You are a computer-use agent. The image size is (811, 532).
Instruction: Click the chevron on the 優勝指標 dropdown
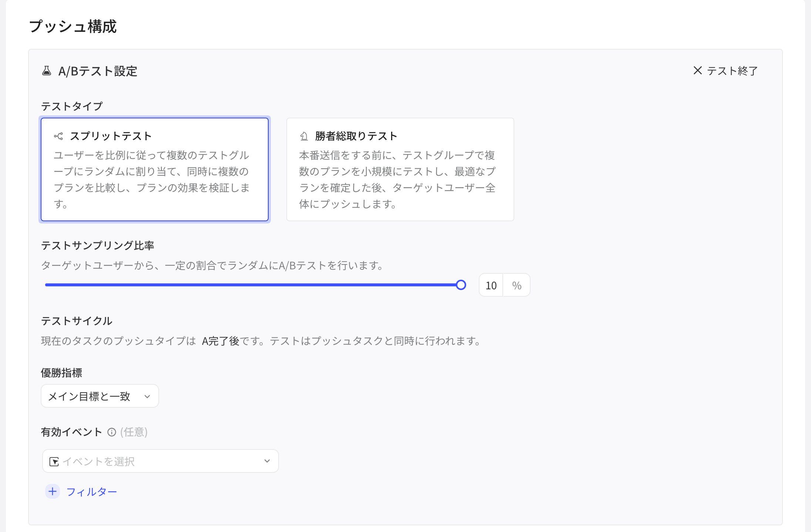click(x=147, y=397)
